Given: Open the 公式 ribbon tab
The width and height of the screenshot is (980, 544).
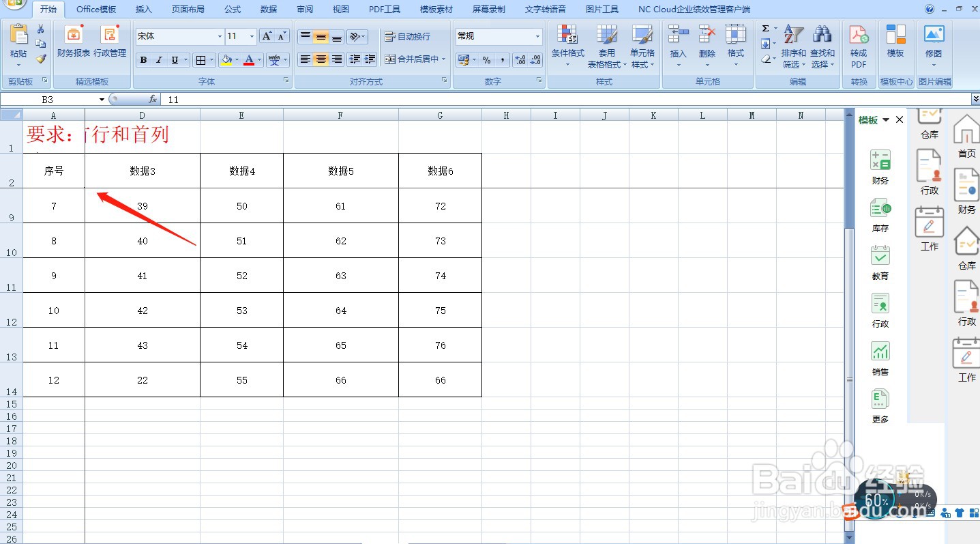Looking at the screenshot, I should point(232,9).
